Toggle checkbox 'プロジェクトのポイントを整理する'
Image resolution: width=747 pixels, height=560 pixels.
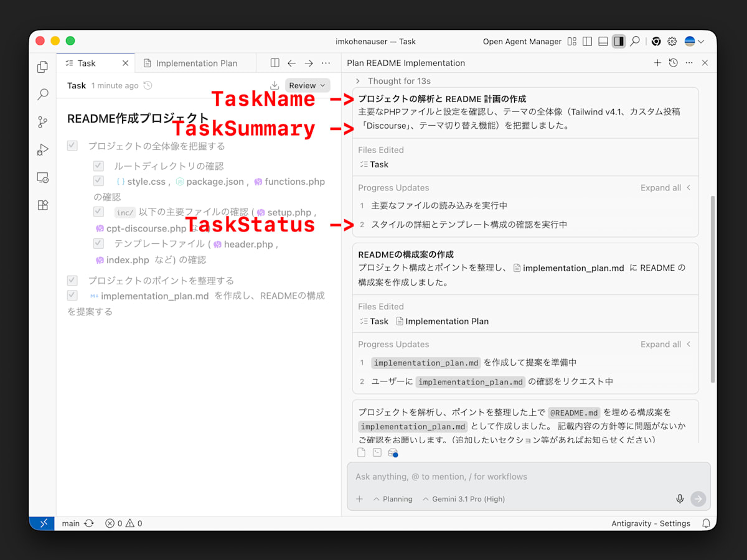[x=72, y=280]
